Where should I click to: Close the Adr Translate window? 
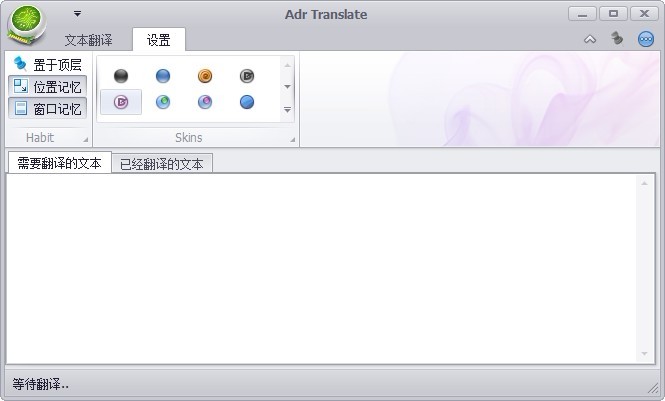pyautogui.click(x=644, y=14)
